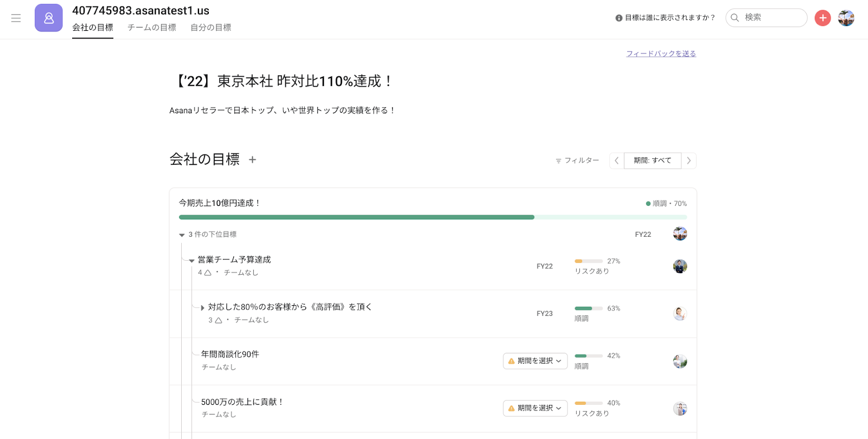This screenshot has height=439, width=868.
Task: Click the 70% main goal progress bar
Action: point(433,217)
